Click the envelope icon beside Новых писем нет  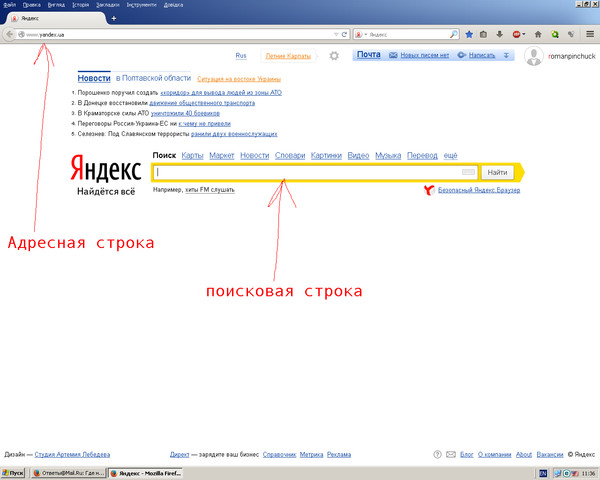click(393, 56)
